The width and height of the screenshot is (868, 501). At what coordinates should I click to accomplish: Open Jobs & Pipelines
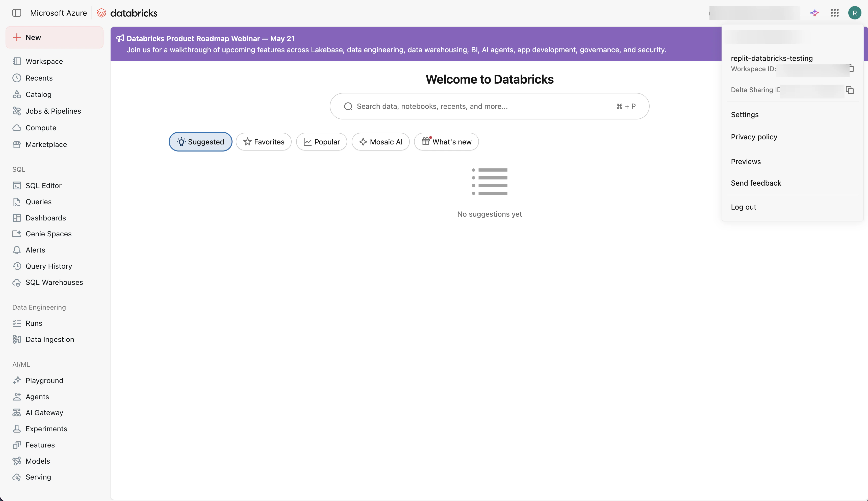(54, 111)
